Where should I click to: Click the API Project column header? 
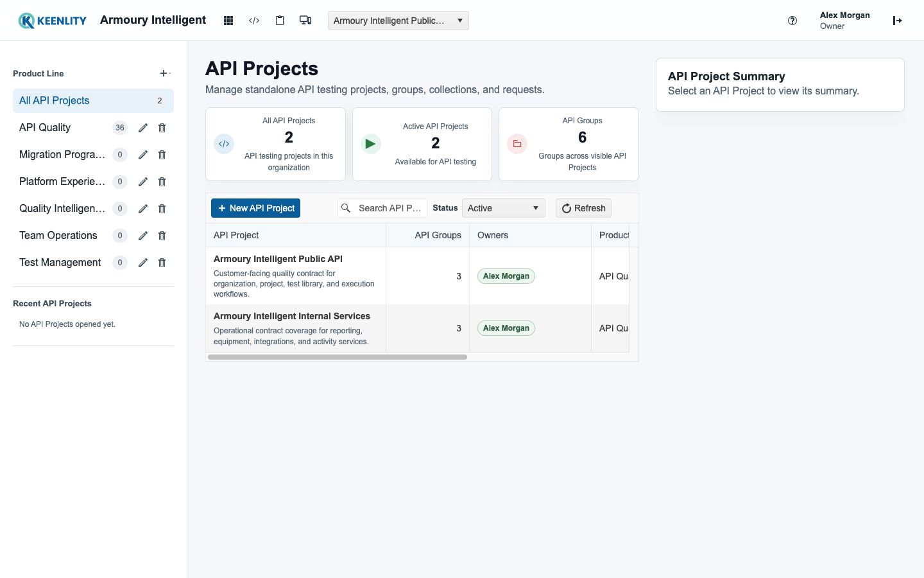pos(296,235)
